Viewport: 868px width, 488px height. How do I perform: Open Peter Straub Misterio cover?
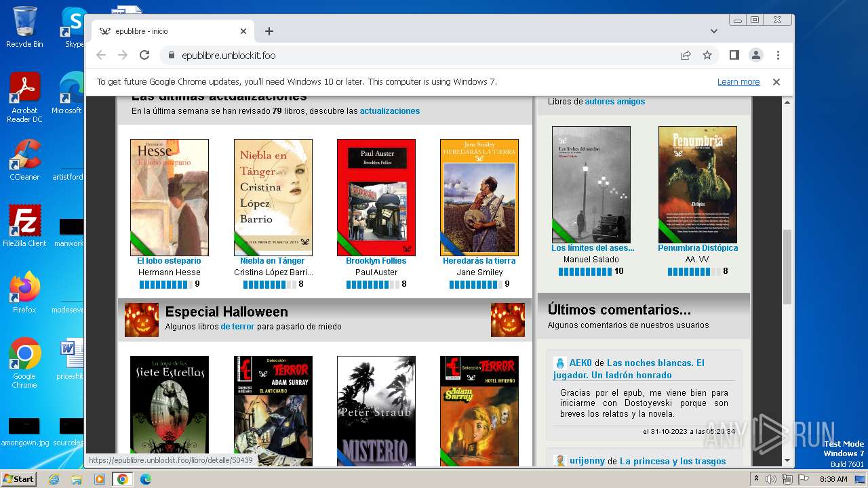(376, 411)
